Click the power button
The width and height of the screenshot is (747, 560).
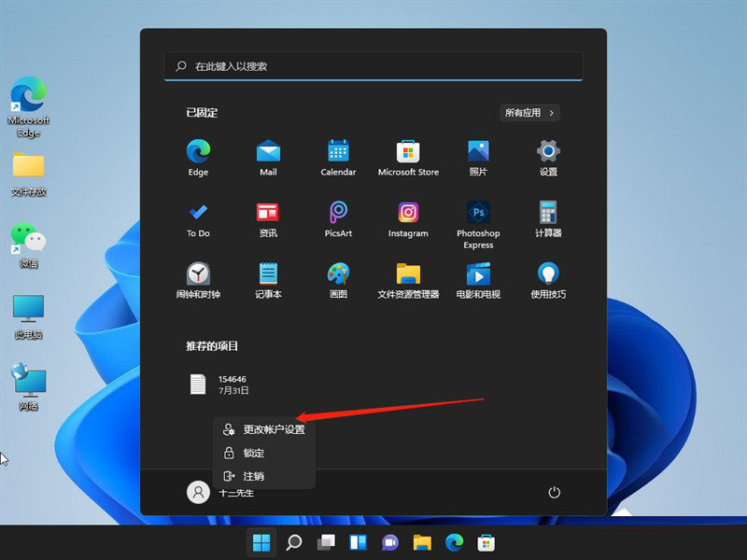click(554, 492)
